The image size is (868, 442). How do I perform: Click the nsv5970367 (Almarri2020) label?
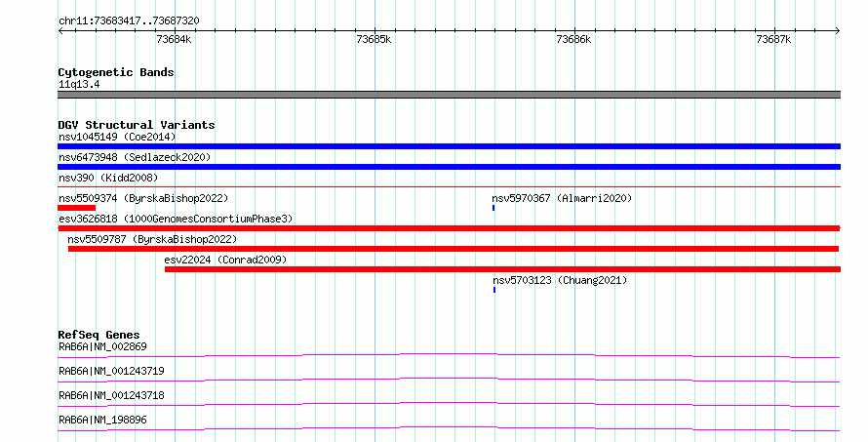click(562, 198)
